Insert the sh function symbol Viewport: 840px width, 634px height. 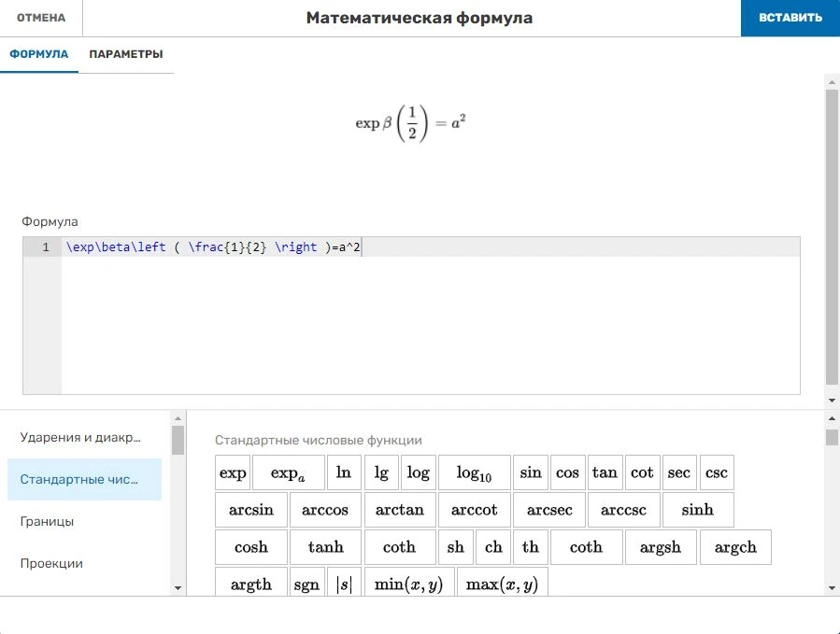[456, 547]
